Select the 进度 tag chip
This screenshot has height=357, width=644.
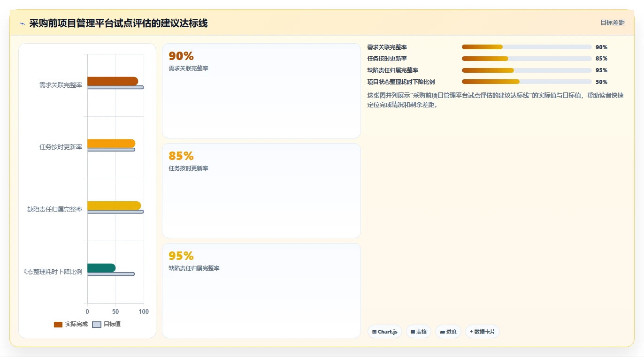click(x=448, y=332)
